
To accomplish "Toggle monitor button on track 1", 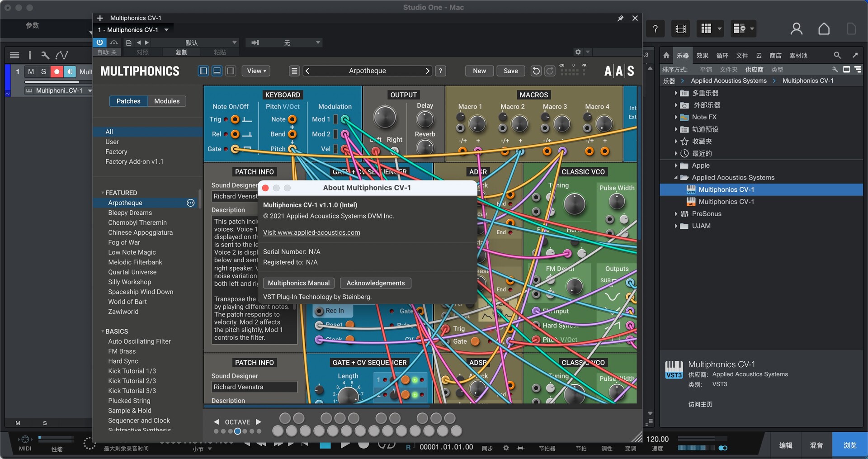I will tap(70, 71).
